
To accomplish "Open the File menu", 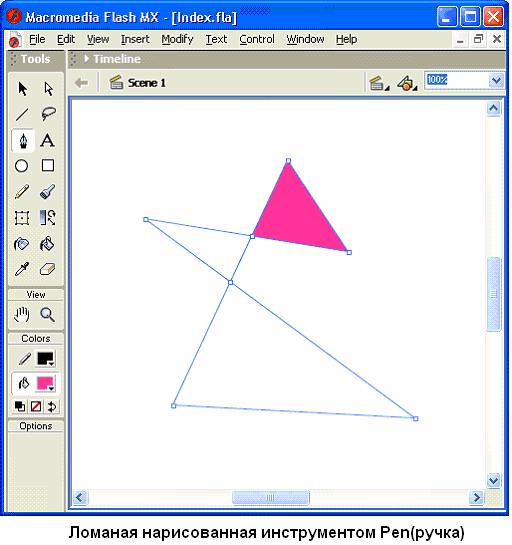I will click(37, 39).
